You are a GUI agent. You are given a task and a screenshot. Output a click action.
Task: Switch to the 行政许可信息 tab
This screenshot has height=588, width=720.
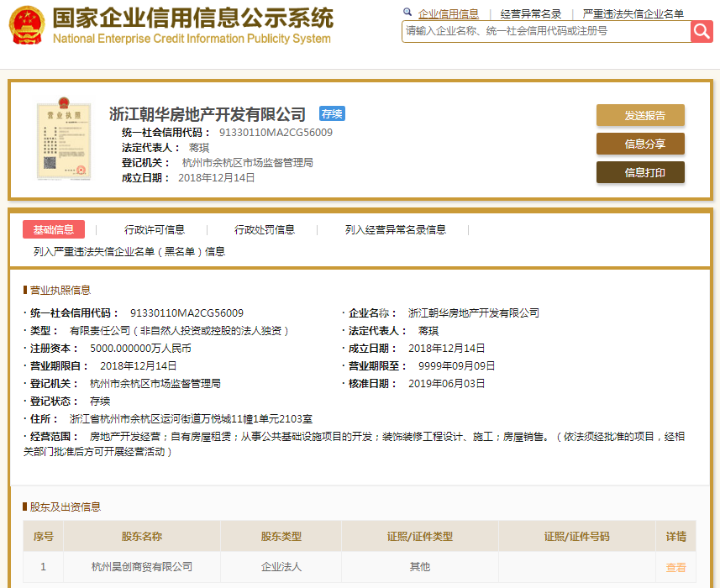pos(155,229)
